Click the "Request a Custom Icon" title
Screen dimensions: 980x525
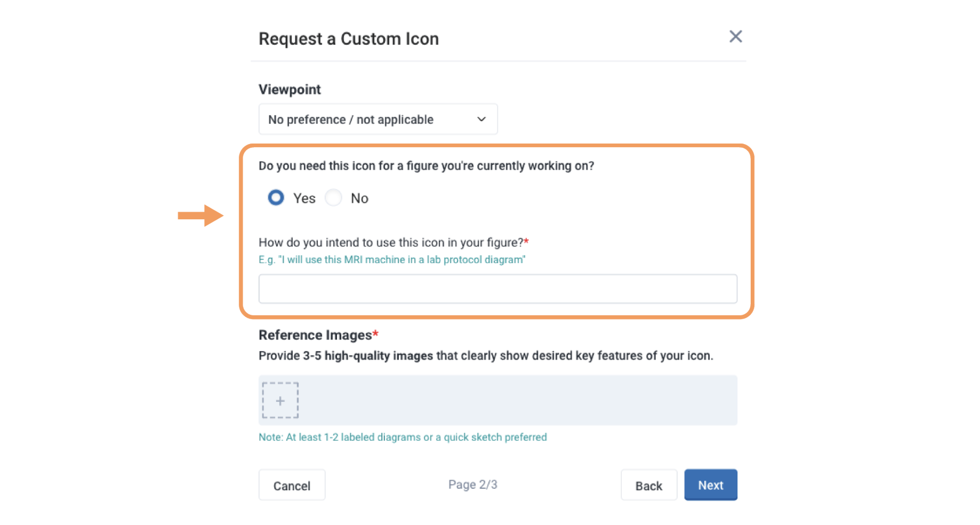pos(349,39)
